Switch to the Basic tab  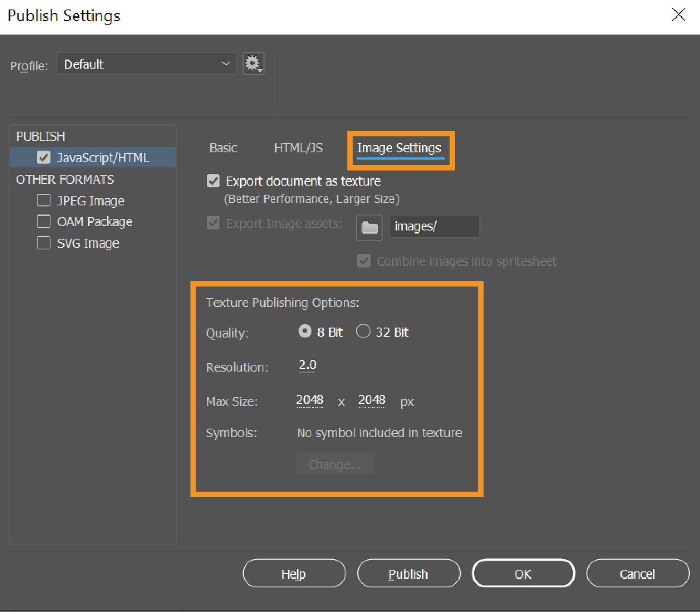pyautogui.click(x=223, y=148)
